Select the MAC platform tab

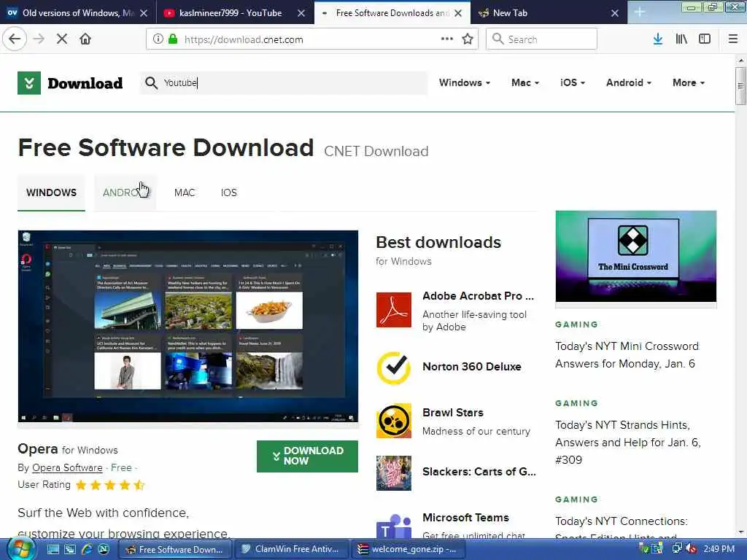pos(185,192)
